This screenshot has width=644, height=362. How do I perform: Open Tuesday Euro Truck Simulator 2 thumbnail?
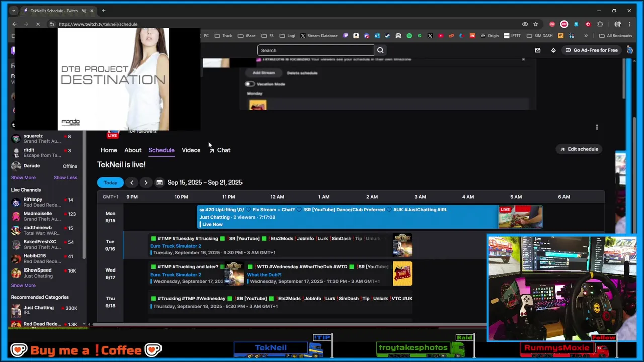tap(402, 245)
